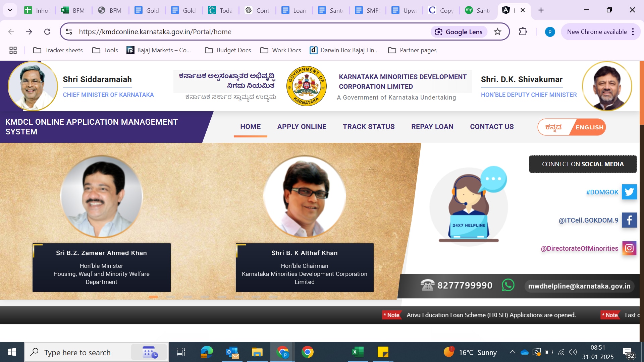The height and width of the screenshot is (362, 644).
Task: Click the second carousel slide indicator
Action: tap(170, 297)
